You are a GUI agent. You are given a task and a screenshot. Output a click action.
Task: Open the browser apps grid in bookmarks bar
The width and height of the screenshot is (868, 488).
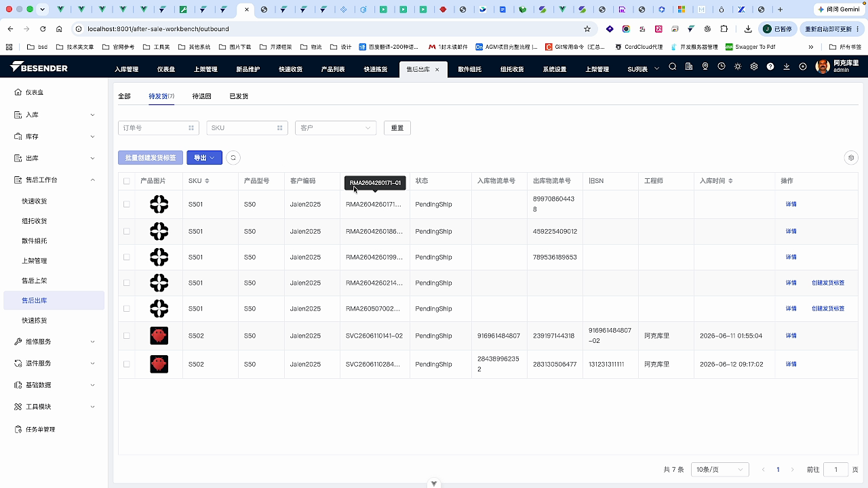click(9, 47)
